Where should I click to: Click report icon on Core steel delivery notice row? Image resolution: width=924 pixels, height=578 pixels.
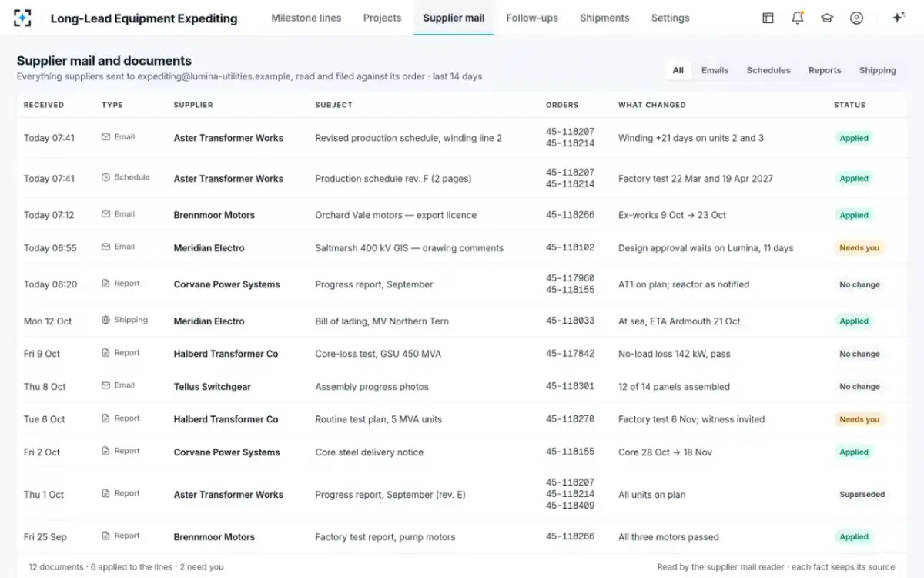point(105,451)
